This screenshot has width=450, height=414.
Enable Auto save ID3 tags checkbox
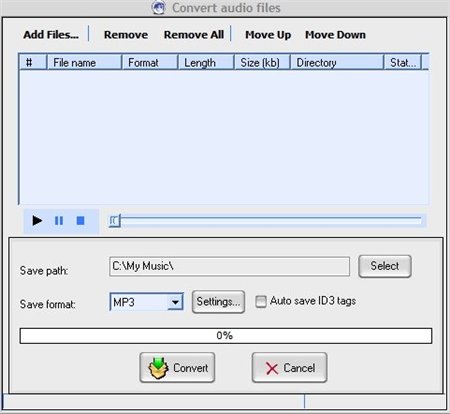coord(261,301)
